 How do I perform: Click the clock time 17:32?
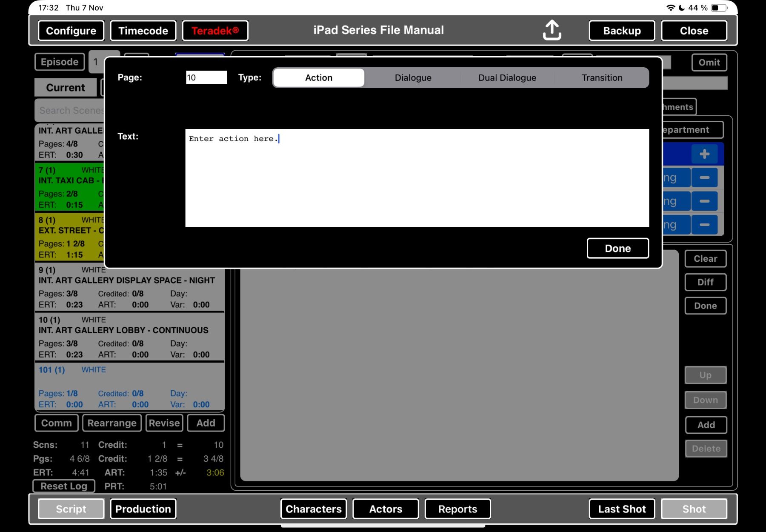tap(49, 8)
